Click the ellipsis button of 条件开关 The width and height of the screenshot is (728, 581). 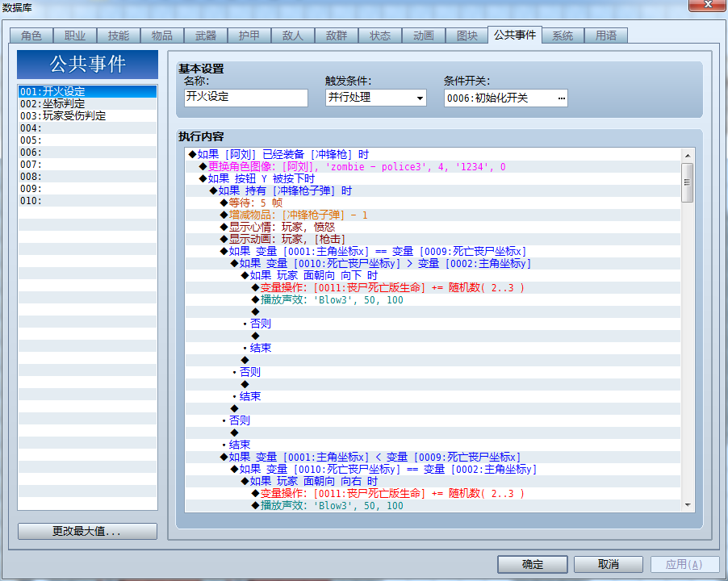tap(561, 98)
